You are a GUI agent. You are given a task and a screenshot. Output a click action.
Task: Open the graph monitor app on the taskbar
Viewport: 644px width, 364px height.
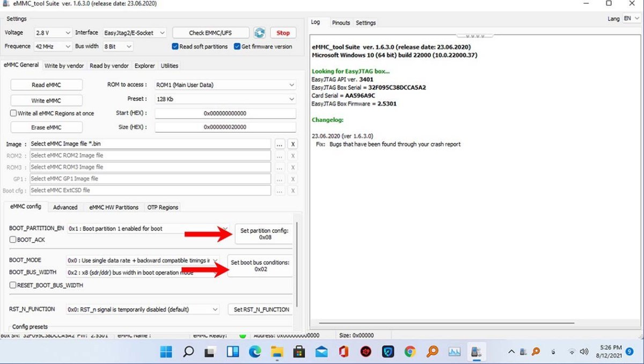pyautogui.click(x=455, y=352)
